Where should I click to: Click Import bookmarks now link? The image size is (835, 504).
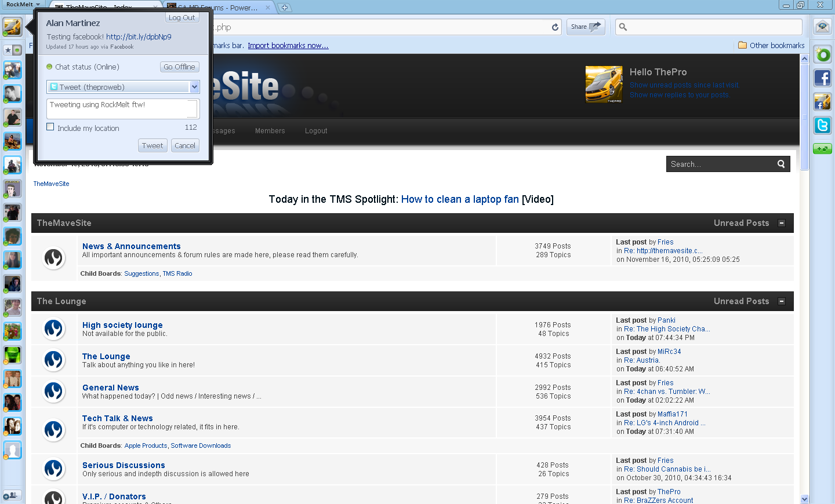click(288, 45)
